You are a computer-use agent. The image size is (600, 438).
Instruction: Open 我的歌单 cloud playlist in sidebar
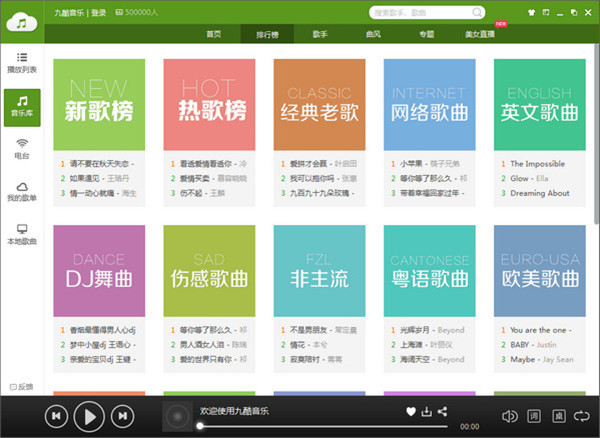(x=22, y=190)
